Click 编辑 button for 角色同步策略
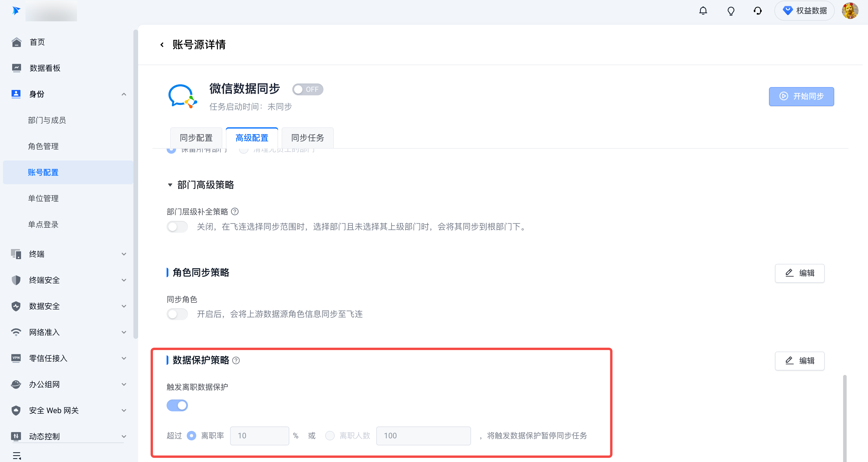 (799, 273)
